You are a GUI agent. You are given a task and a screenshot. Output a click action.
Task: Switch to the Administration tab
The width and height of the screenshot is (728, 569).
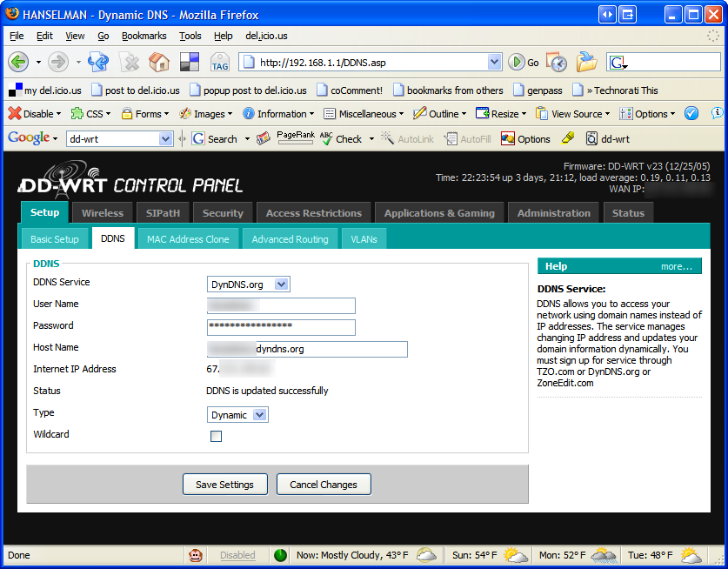click(x=554, y=213)
